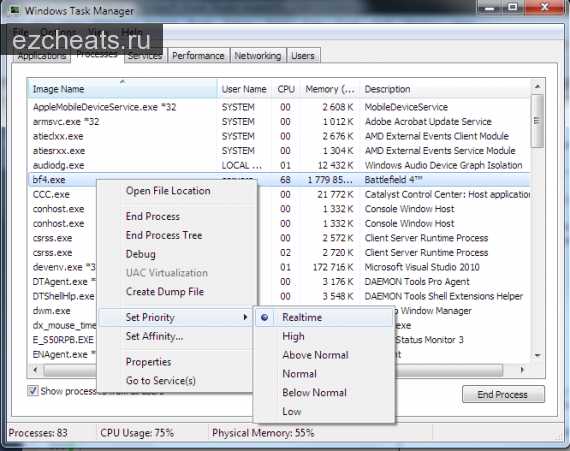Viewport: 570px width, 451px height.
Task: Click the vertical scrollbar down arrow
Action: click(x=537, y=355)
